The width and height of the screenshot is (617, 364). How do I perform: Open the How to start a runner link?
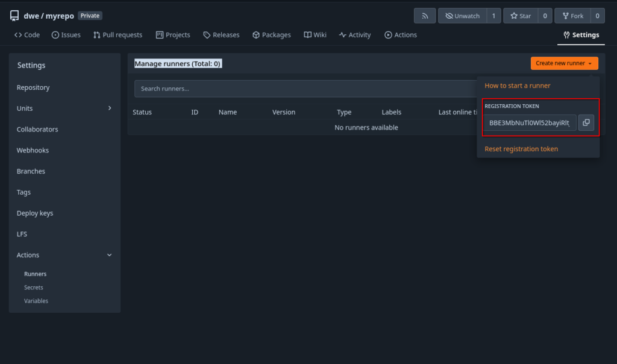[x=518, y=86]
